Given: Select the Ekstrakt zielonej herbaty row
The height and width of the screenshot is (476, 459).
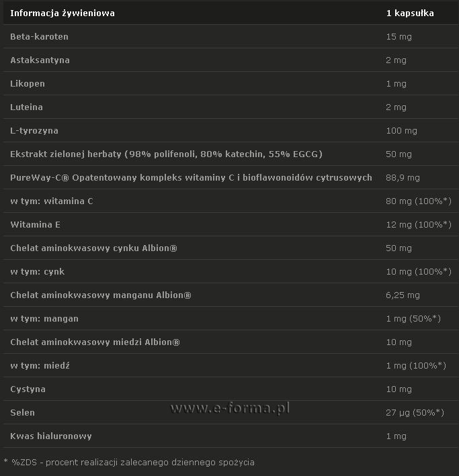Looking at the screenshot, I should pyautogui.click(x=231, y=154).
